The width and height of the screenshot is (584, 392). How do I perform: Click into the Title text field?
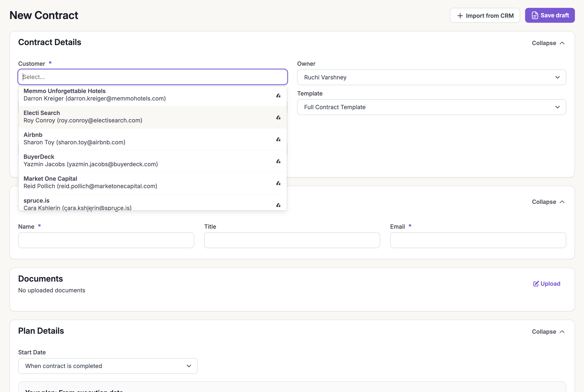coord(292,240)
